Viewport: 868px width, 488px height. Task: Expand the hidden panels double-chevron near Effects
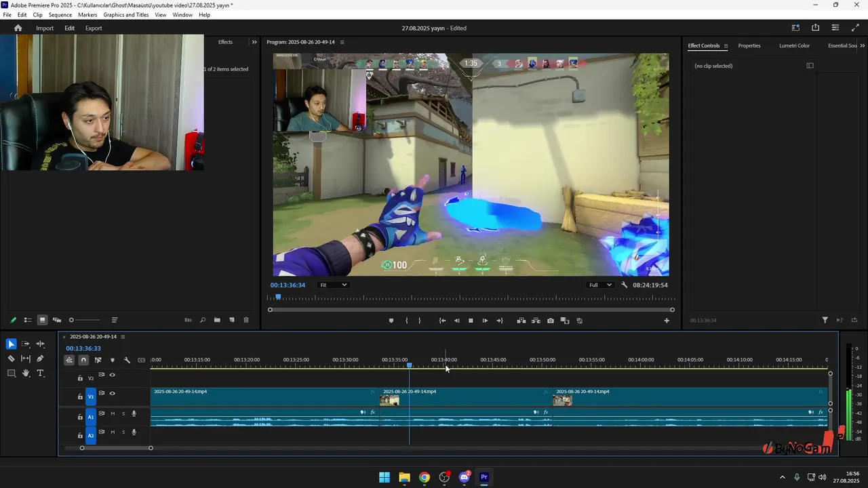point(254,42)
